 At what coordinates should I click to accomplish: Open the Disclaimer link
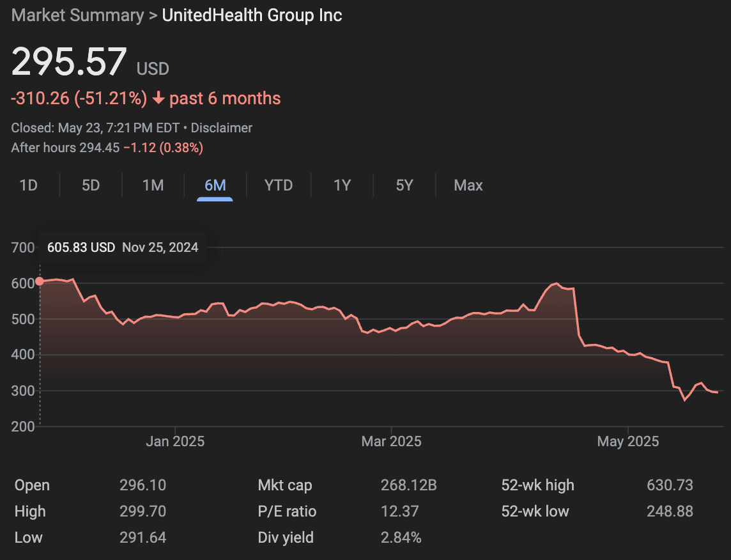222,128
